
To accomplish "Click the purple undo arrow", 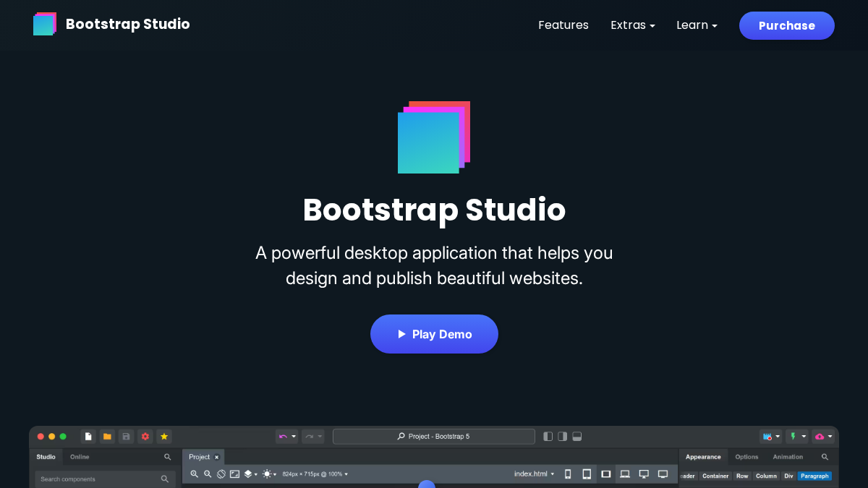I will [x=283, y=437].
